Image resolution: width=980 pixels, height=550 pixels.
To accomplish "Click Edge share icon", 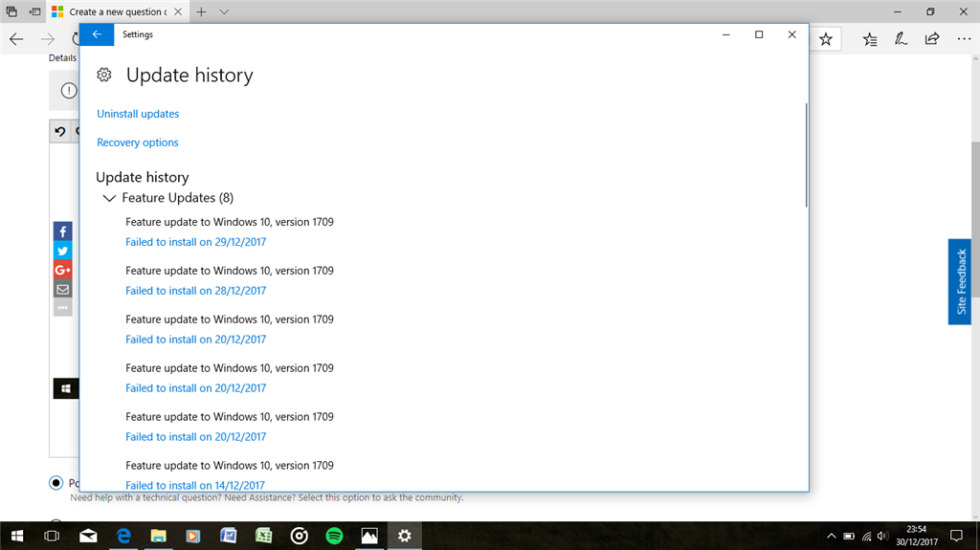I will tap(932, 39).
